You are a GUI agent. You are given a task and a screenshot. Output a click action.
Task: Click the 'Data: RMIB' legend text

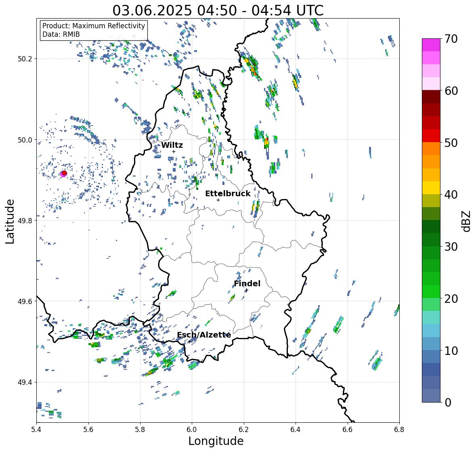[61, 34]
